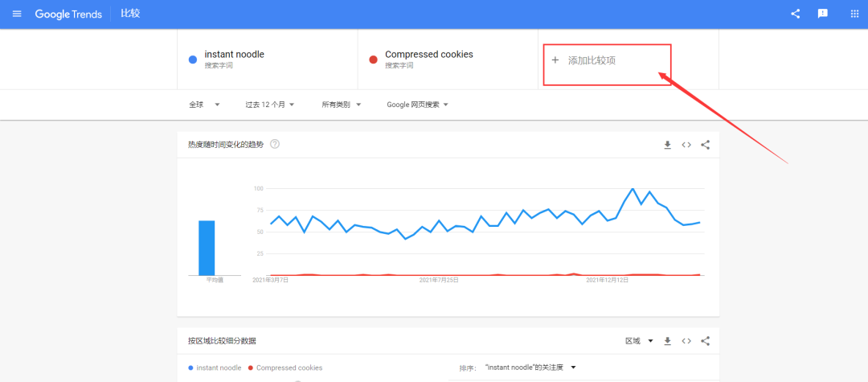868x382 pixels.
Task: Download the interest over time chart CSV
Action: [668, 145]
